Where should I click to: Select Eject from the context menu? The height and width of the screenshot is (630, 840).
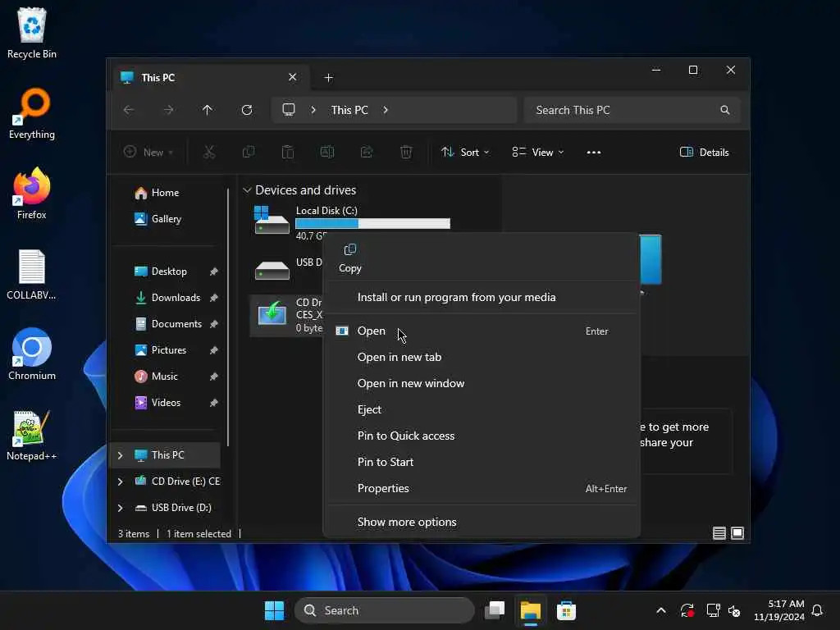[481, 410]
